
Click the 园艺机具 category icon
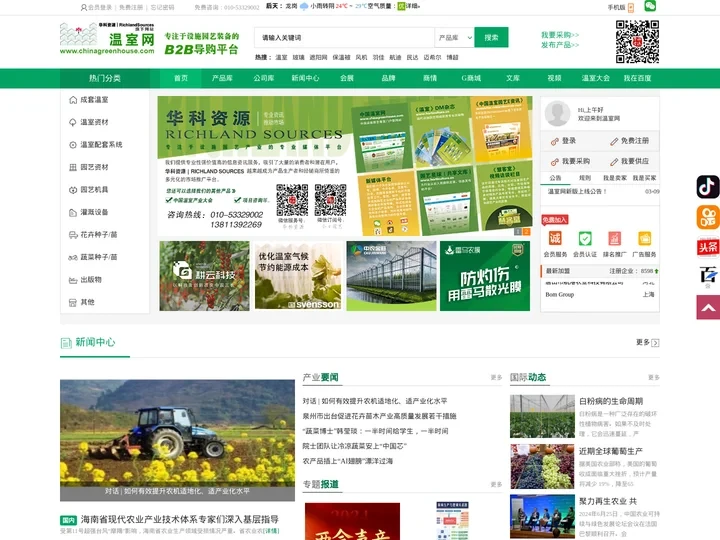tap(73, 190)
